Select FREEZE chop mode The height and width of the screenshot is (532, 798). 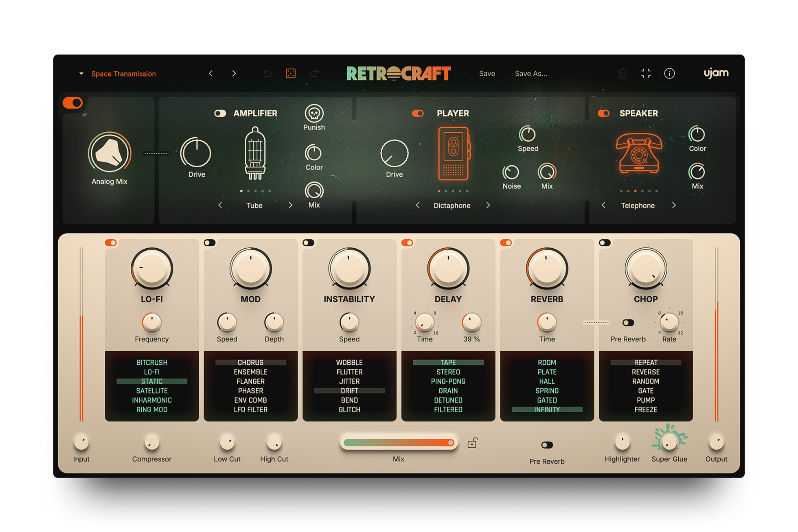646,409
